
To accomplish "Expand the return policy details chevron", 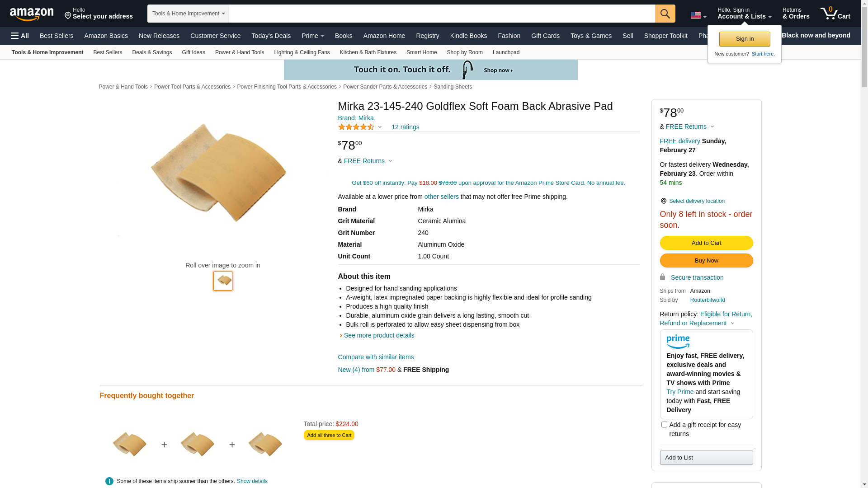I will point(732,324).
